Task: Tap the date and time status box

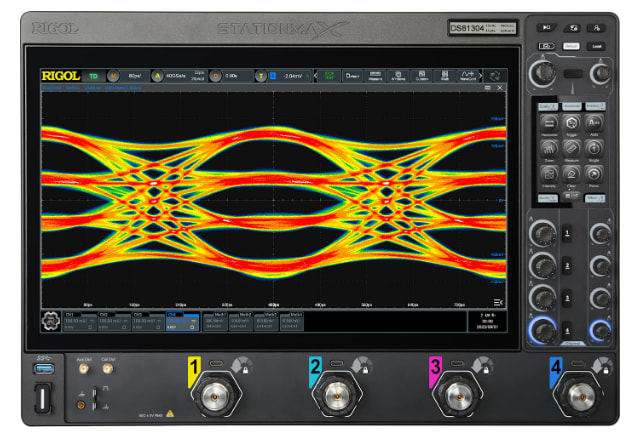Action: click(487, 321)
